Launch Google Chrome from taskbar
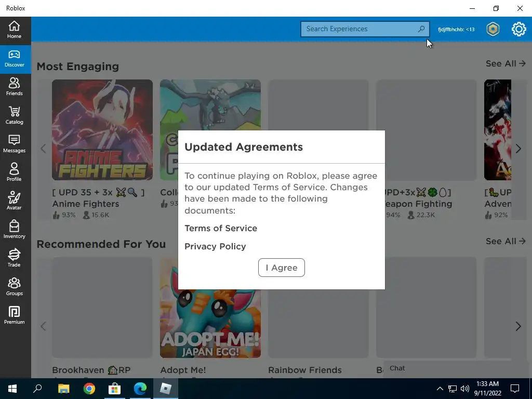The height and width of the screenshot is (399, 532). tap(89, 389)
